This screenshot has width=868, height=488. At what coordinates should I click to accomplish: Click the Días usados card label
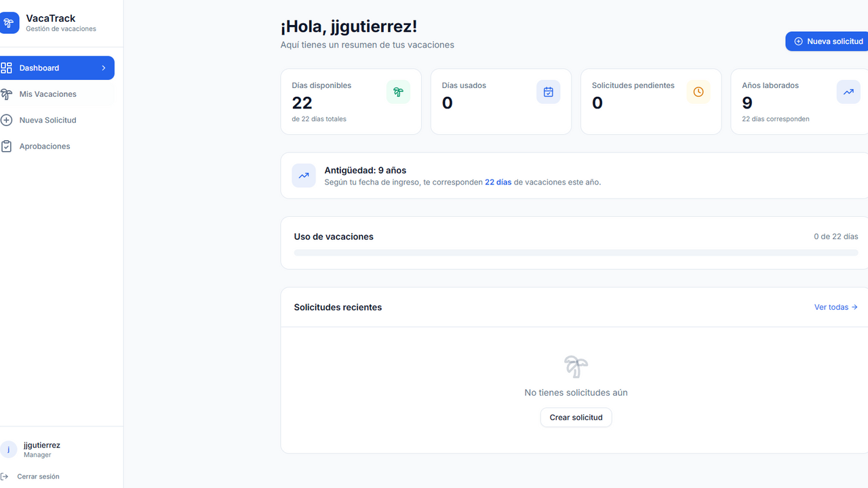[464, 85]
